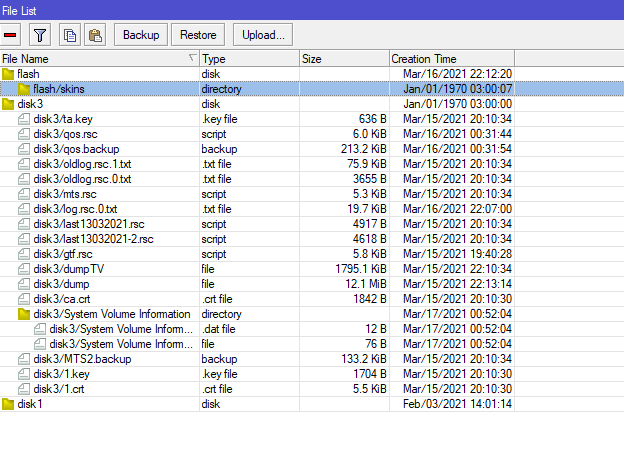Select the disk3/MTS2.backup file name
The width and height of the screenshot is (624, 468).
(x=82, y=359)
